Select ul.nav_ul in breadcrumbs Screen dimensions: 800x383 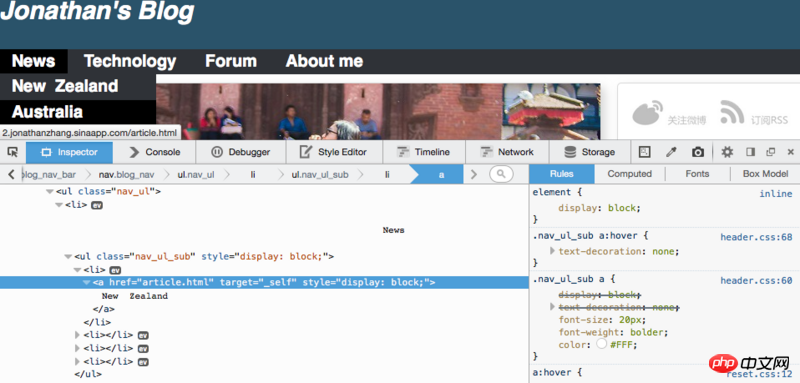196,174
